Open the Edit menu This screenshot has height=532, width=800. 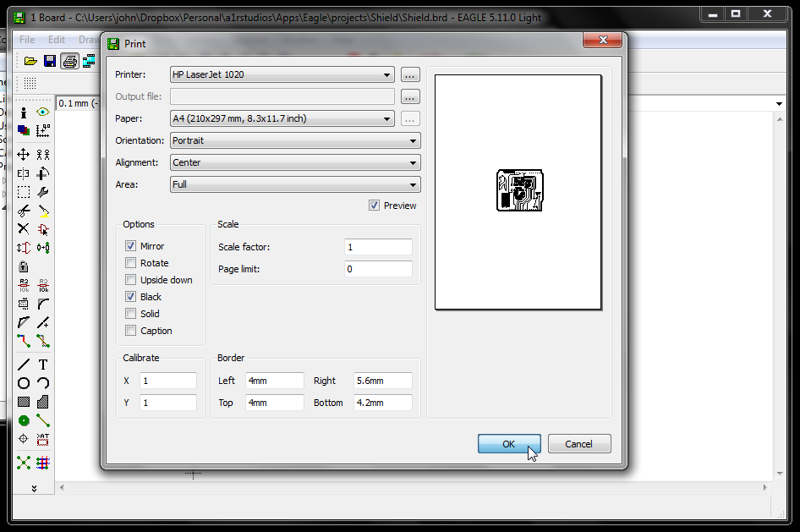(56, 39)
